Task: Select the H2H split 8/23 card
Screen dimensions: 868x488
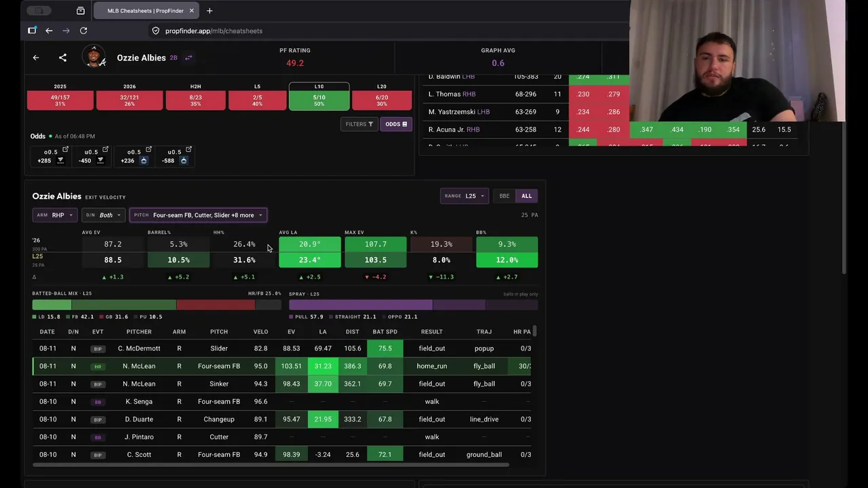Action: click(x=195, y=100)
